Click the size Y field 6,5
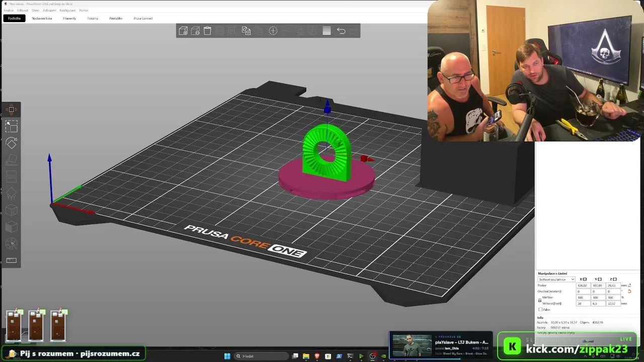Screen dimensions: 644x362 click(598, 304)
